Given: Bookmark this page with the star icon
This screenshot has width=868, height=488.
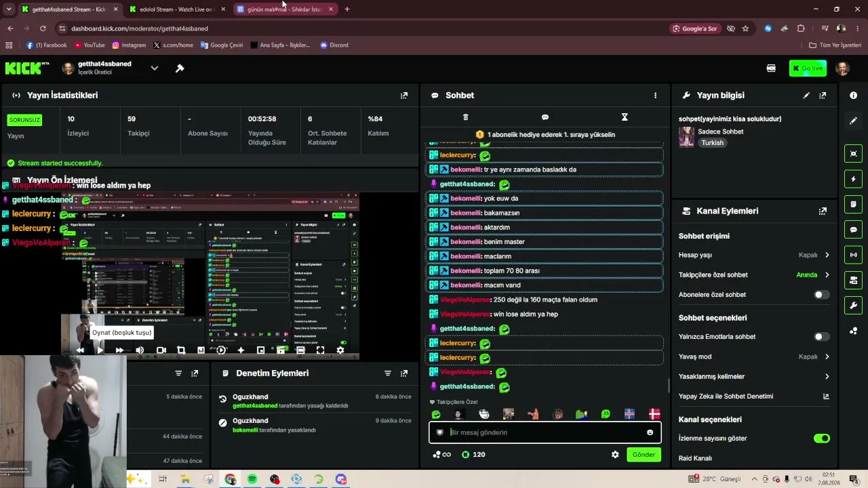Looking at the screenshot, I should (745, 28).
